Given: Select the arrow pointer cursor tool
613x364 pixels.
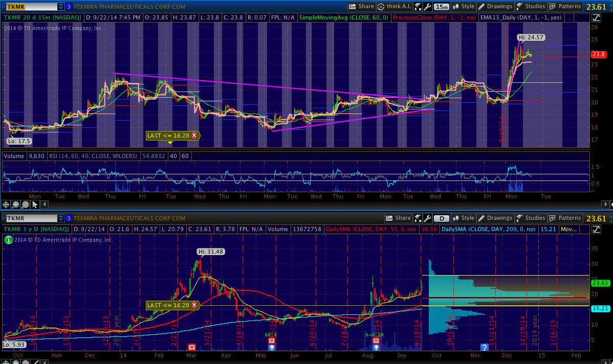Looking at the screenshot, I should pyautogui.click(x=35, y=204).
